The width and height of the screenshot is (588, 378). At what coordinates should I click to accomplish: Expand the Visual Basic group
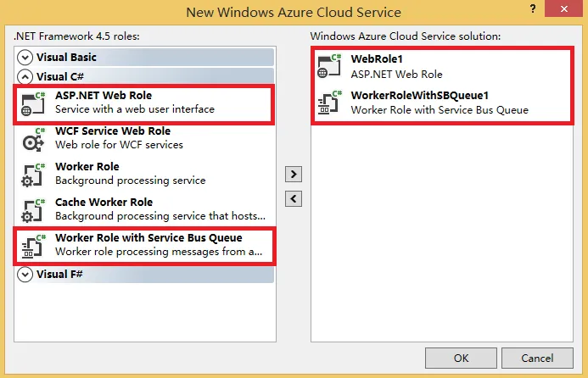(25, 58)
